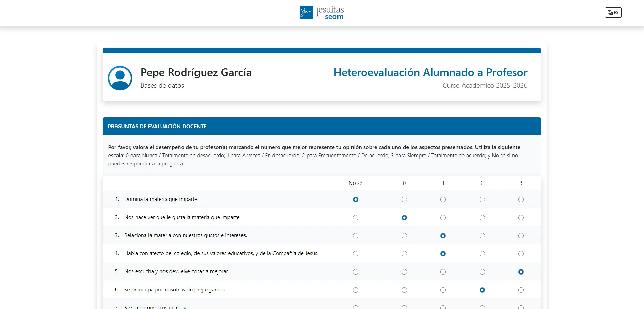
Task: Click question text 'Domina la materia que imparte.'
Action: 161,199
